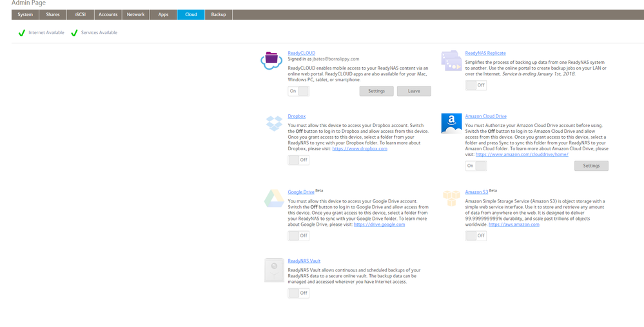Click the Dropbox logo icon
This screenshot has height=327, width=644.
[x=271, y=123]
